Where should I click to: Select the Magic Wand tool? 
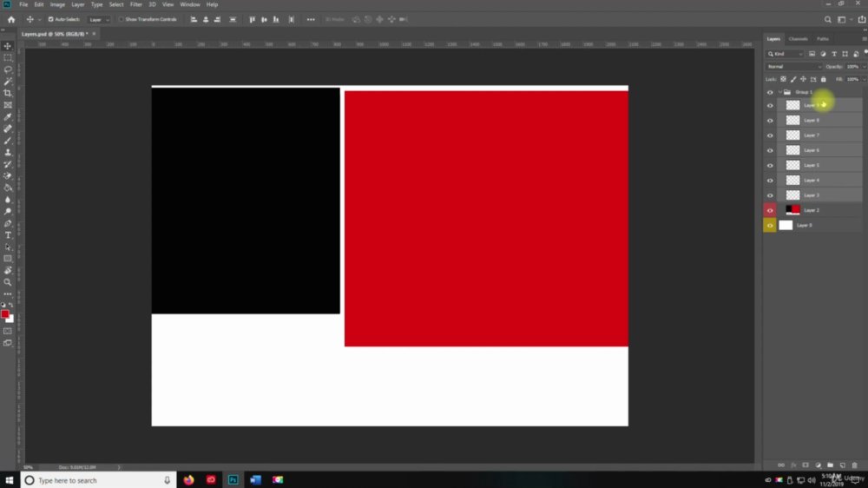coord(8,82)
